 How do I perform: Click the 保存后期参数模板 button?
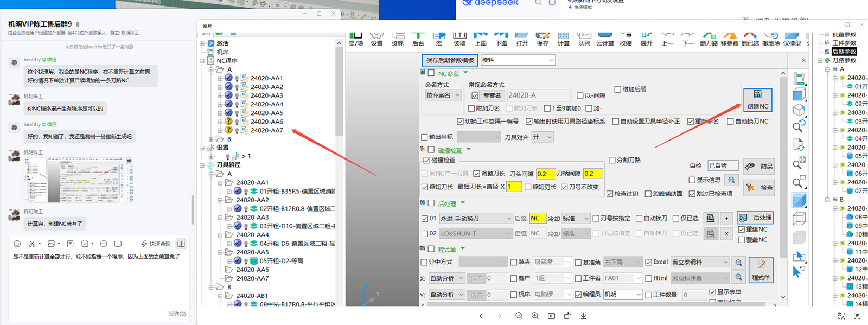pyautogui.click(x=450, y=60)
